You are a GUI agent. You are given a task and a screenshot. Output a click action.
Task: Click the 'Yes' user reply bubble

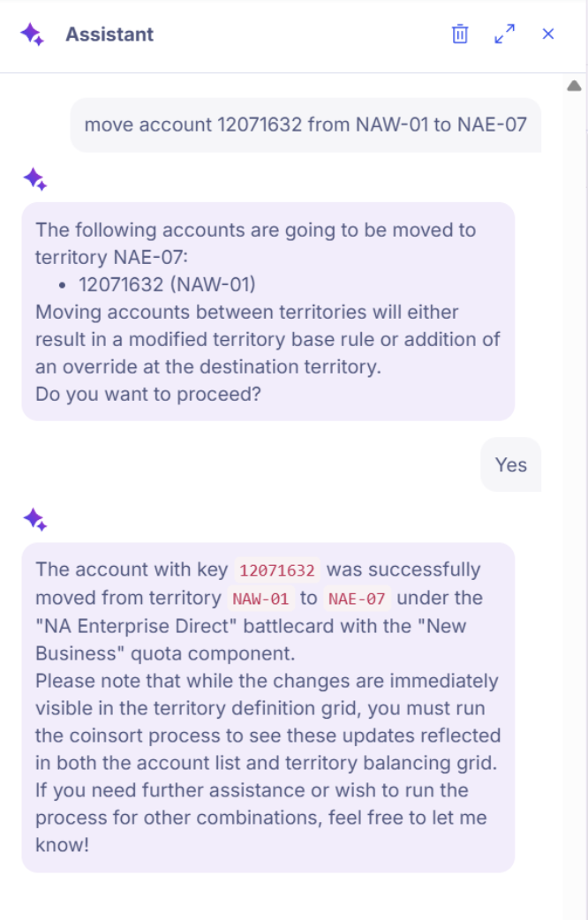point(510,464)
